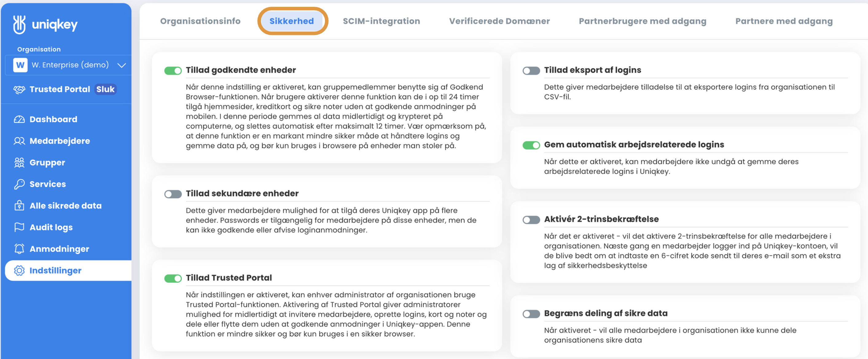Click the Begræns deling af sikre data heading
The height and width of the screenshot is (359, 868).
pyautogui.click(x=605, y=314)
